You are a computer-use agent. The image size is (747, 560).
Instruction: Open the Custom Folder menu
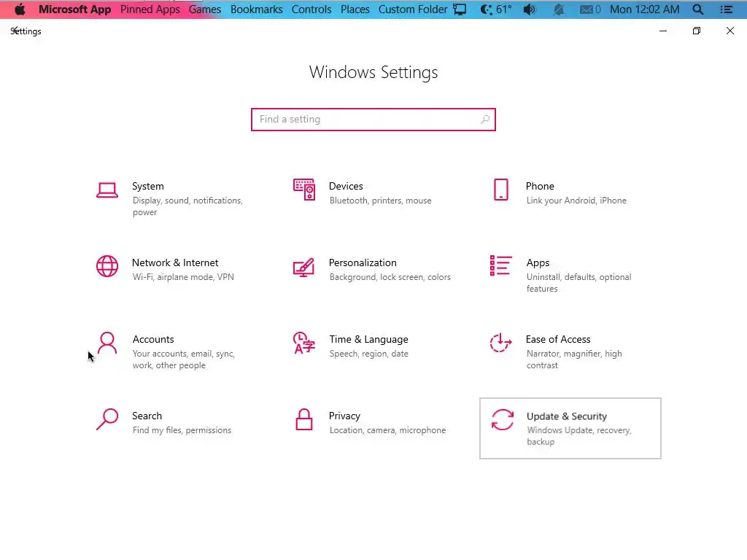click(x=413, y=9)
